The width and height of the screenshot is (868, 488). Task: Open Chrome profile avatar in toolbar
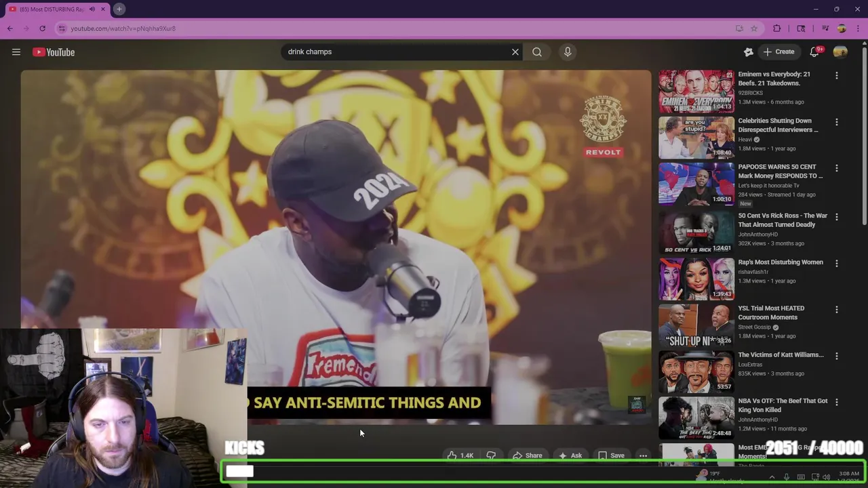842,28
